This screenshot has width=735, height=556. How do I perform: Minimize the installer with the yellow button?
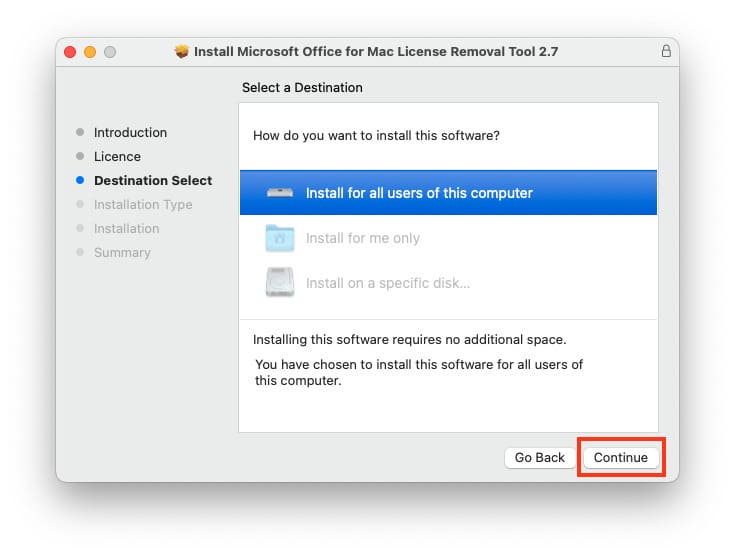click(x=90, y=51)
